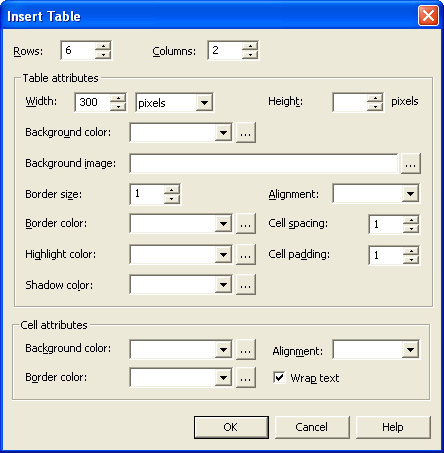This screenshot has height=453, width=444.
Task: Click inside the Background image text field
Action: click(x=264, y=163)
